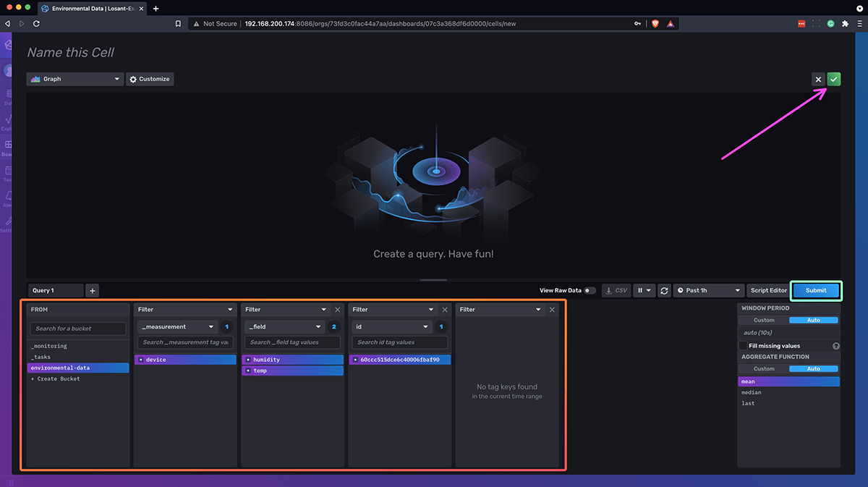This screenshot has width=868, height=487.
Task: Save the cell with the green checkmark
Action: point(834,79)
